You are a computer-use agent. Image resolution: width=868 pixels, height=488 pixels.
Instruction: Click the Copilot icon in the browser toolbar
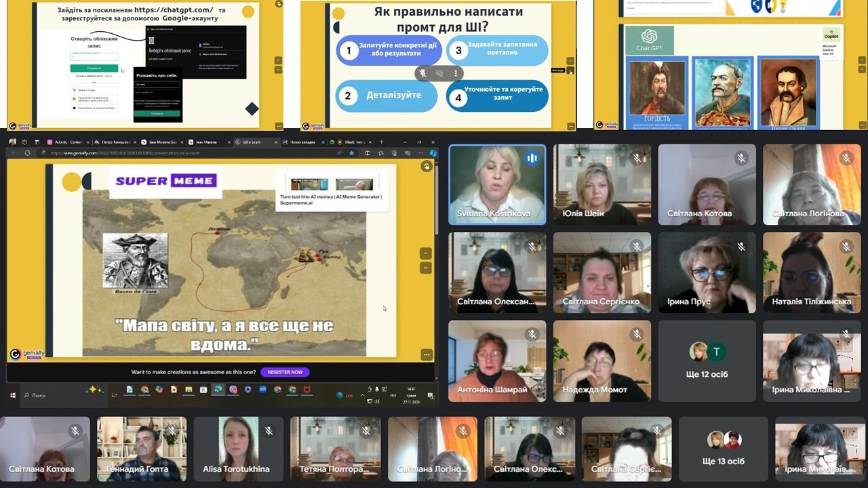point(433,153)
